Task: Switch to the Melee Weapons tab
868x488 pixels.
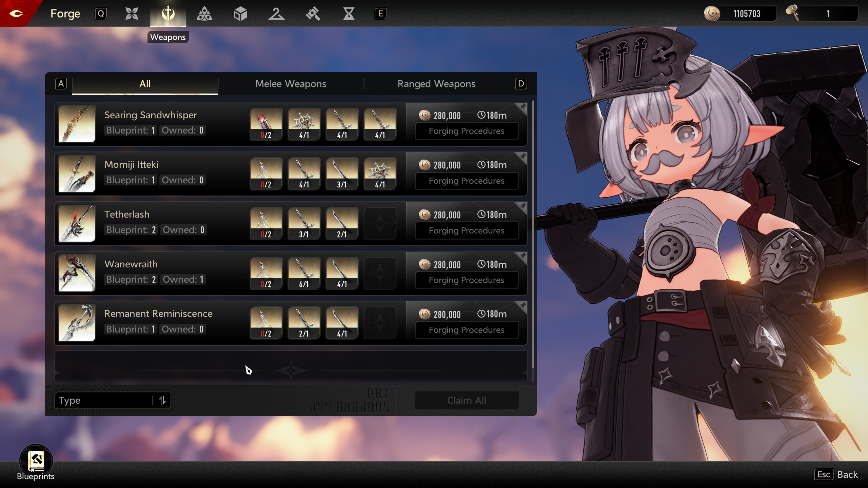Action: pyautogui.click(x=291, y=84)
